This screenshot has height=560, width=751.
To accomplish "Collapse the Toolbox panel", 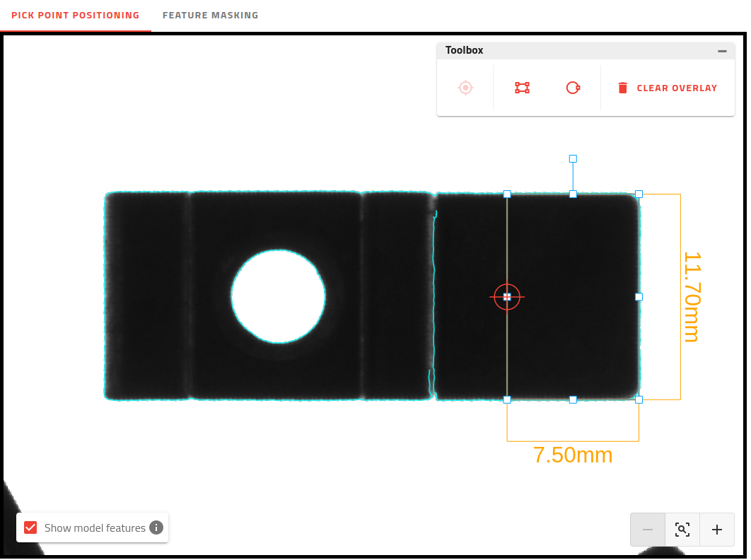I will tap(722, 50).
